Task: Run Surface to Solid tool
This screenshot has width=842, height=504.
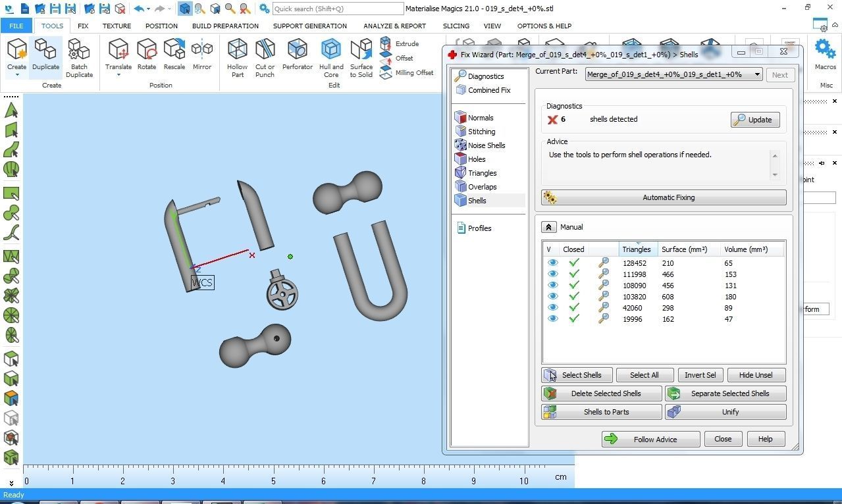Action: coord(361,58)
